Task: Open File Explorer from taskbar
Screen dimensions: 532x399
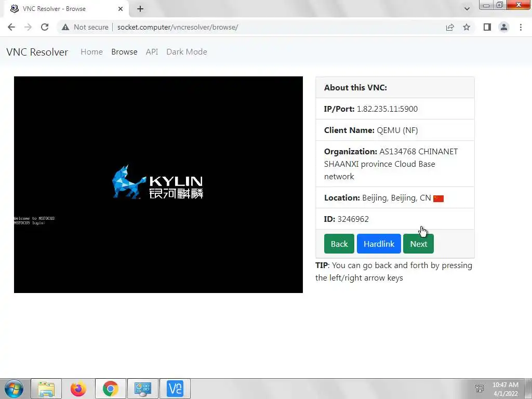Action: click(46, 389)
